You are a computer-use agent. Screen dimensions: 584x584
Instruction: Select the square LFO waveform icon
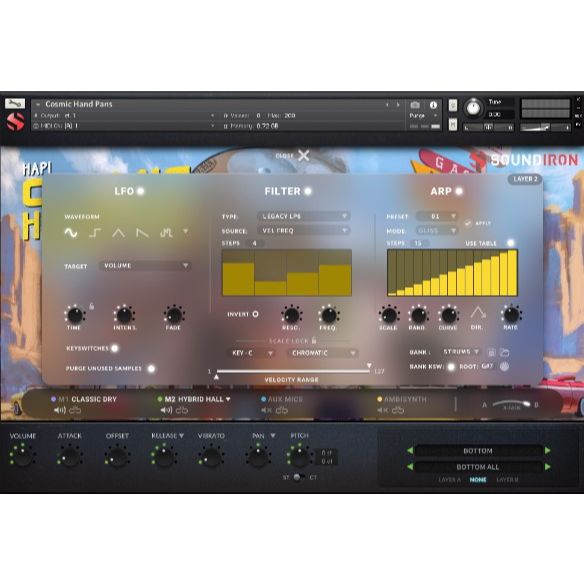pyautogui.click(x=95, y=233)
